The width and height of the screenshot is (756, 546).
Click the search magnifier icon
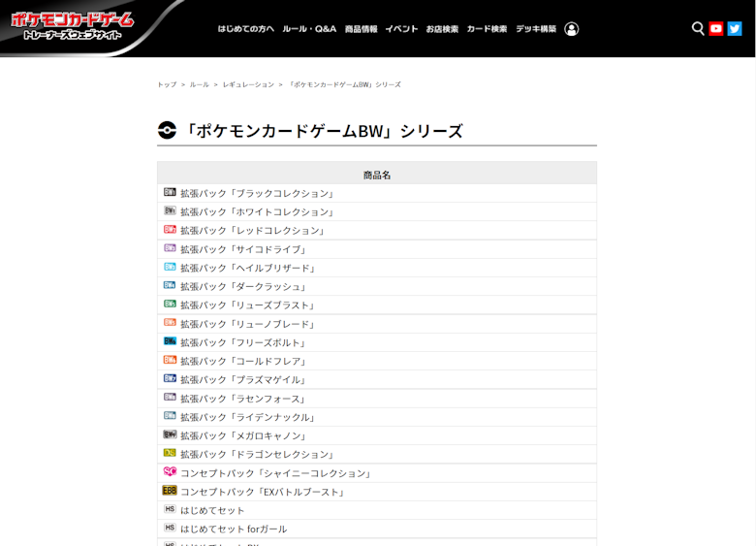(x=698, y=29)
